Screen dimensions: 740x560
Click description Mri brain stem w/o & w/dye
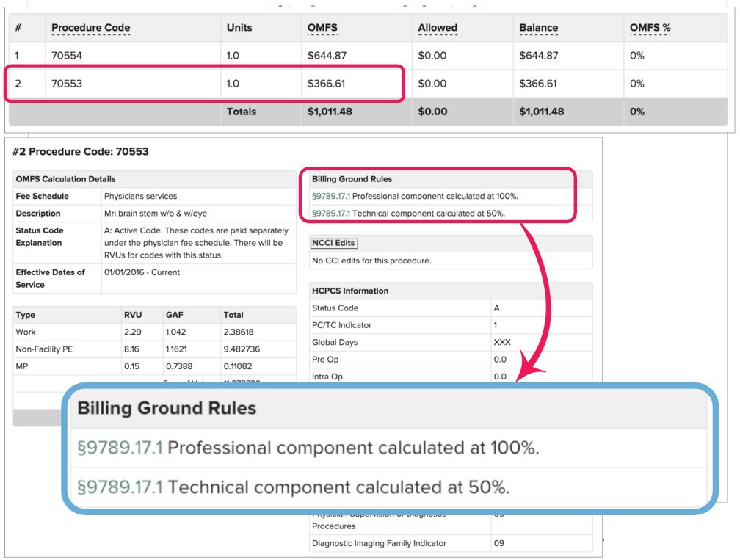click(156, 214)
